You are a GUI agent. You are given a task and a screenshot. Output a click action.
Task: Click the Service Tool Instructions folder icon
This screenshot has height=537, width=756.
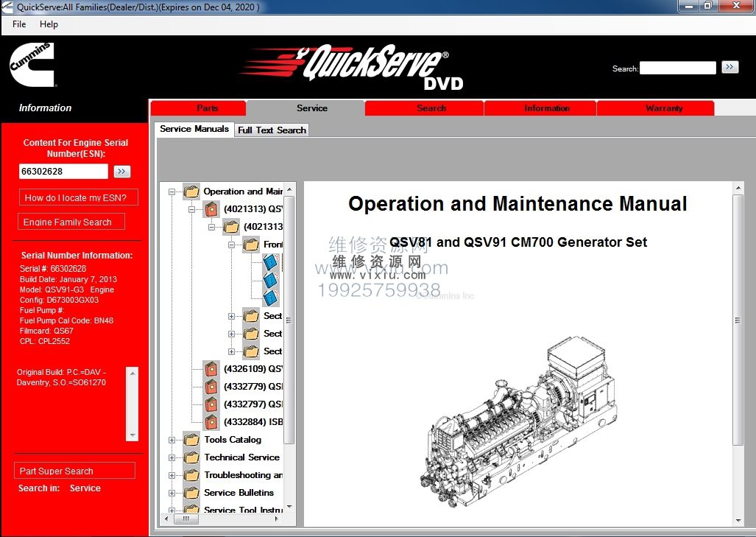click(191, 508)
